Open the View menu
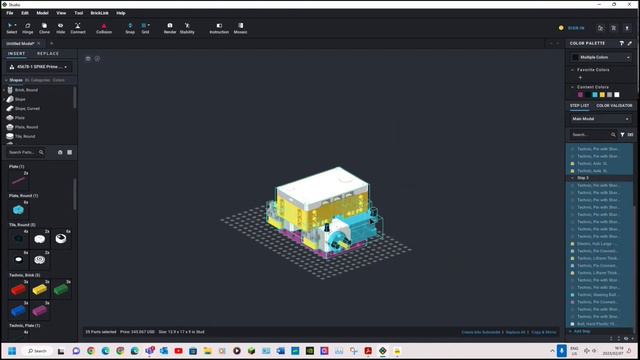The height and width of the screenshot is (360, 640). (61, 13)
